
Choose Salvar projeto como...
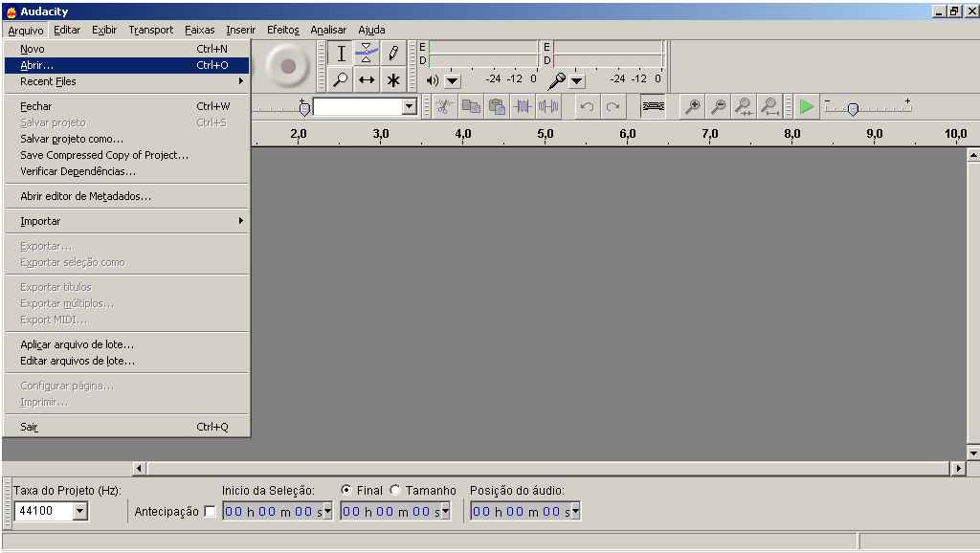127,139
